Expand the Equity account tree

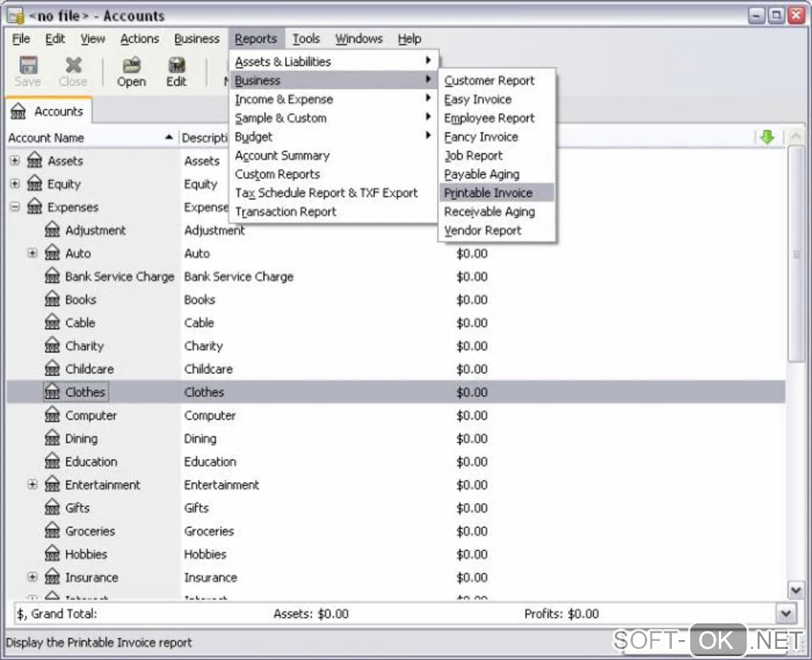[15, 183]
